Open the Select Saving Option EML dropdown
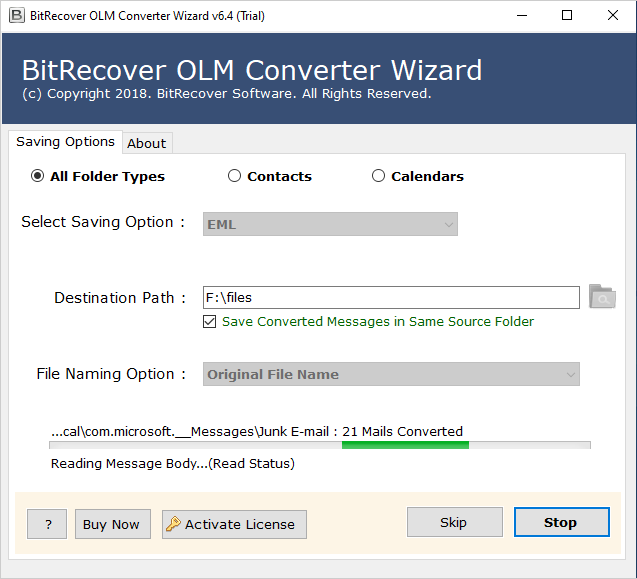The height and width of the screenshot is (579, 637). 330,224
